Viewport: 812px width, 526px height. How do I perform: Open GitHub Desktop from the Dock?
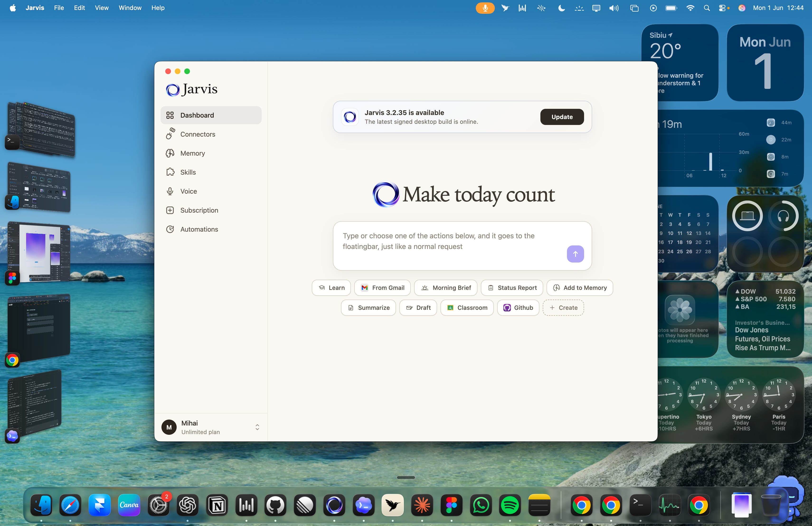[x=275, y=505]
